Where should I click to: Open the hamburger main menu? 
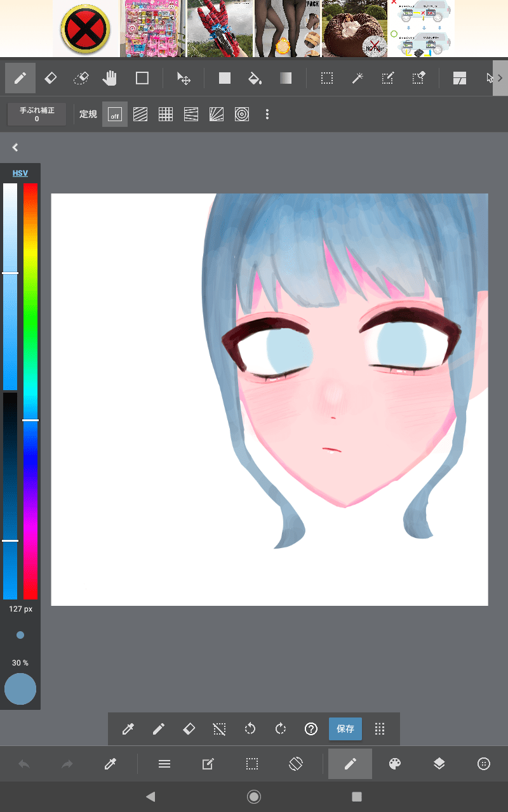point(164,764)
